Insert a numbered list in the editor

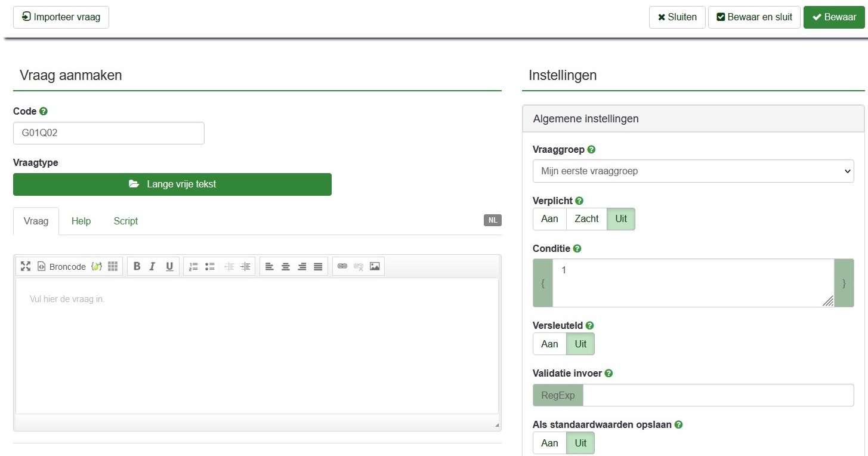tap(193, 266)
